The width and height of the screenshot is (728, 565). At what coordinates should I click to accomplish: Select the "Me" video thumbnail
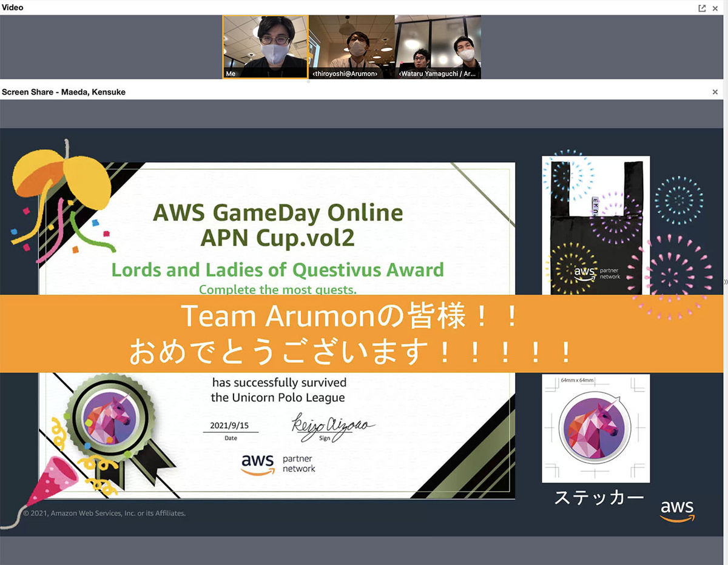tap(265, 47)
